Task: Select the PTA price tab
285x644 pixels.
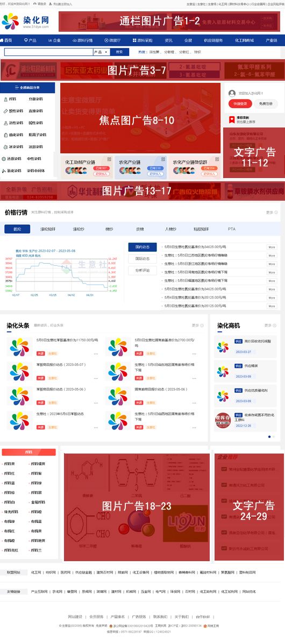Action: pyautogui.click(x=232, y=229)
